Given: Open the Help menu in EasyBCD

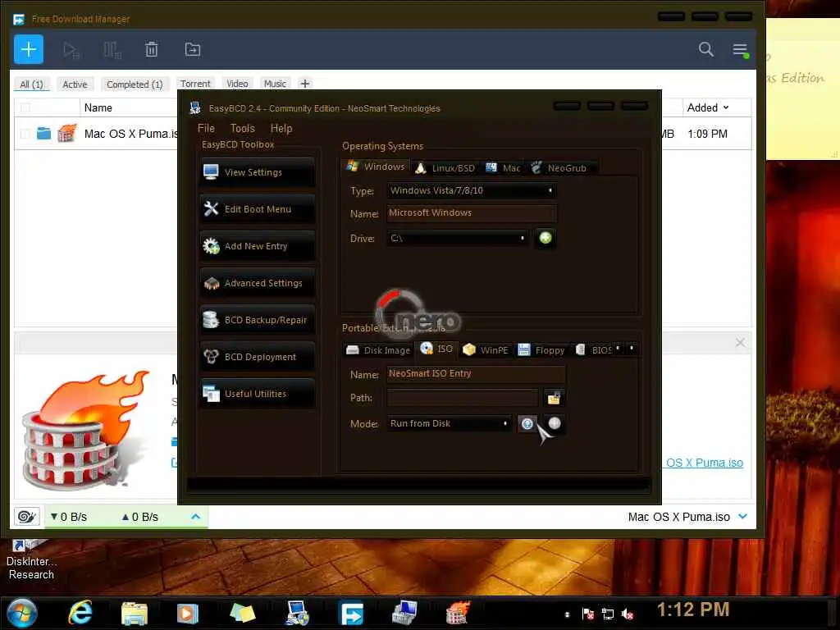Looking at the screenshot, I should pyautogui.click(x=281, y=128).
